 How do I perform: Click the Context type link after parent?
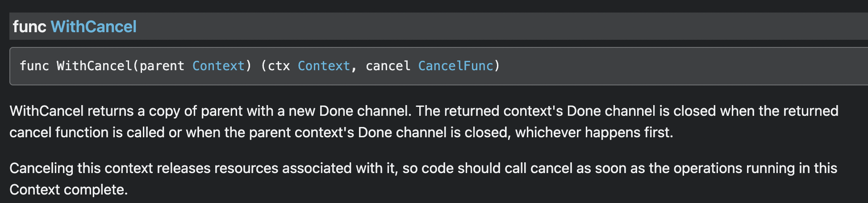(218, 66)
